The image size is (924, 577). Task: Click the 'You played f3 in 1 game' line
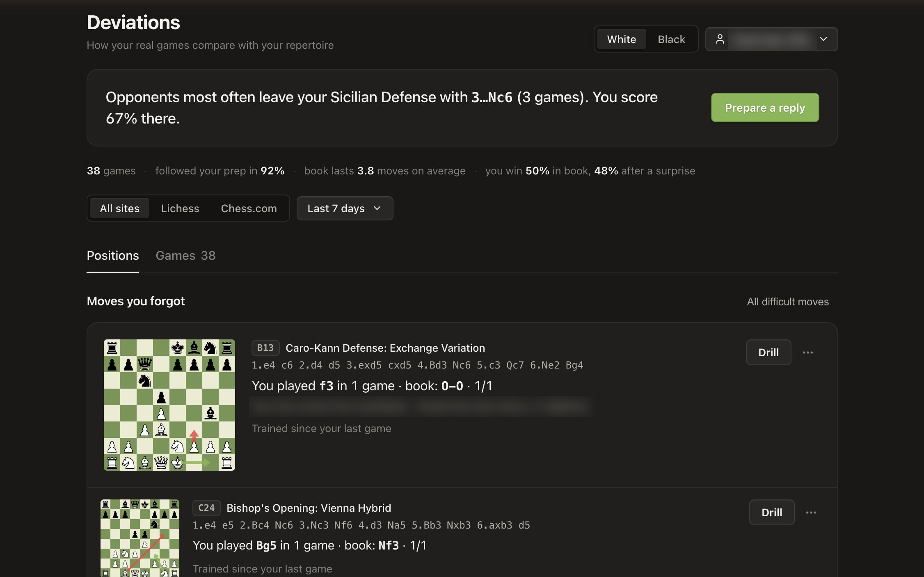point(372,386)
